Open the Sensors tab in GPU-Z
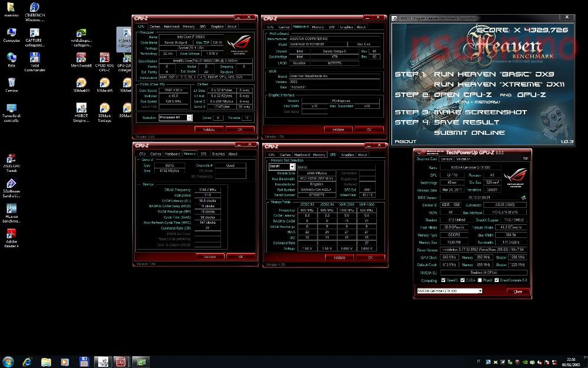Image resolution: width=588 pixels, height=368 pixels. [446, 159]
